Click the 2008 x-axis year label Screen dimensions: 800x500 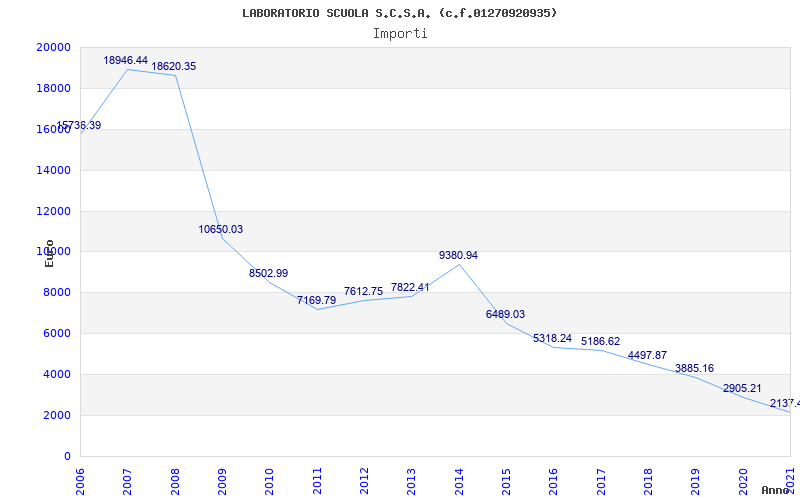point(175,481)
